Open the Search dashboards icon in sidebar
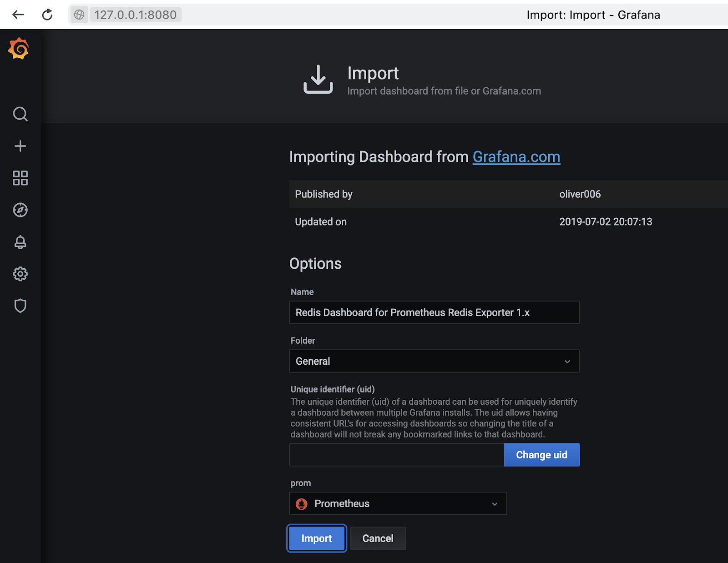Screen dimensions: 728x563 [20, 114]
